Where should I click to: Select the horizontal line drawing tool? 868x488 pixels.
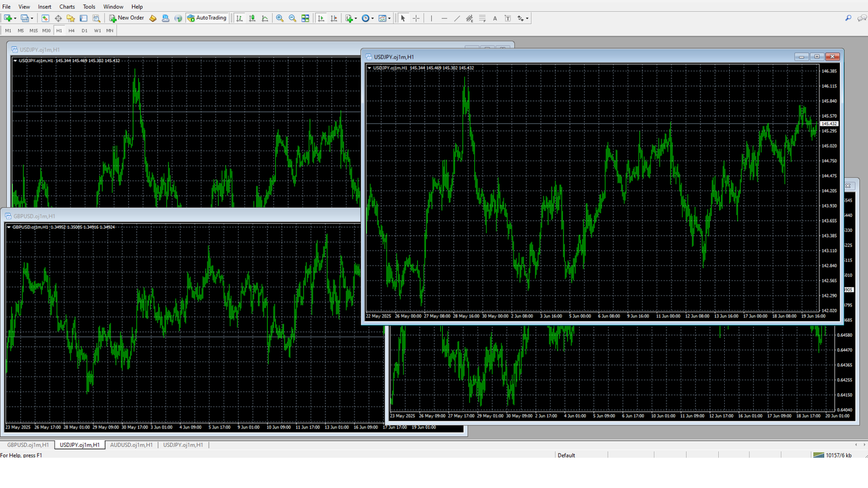[x=444, y=18]
